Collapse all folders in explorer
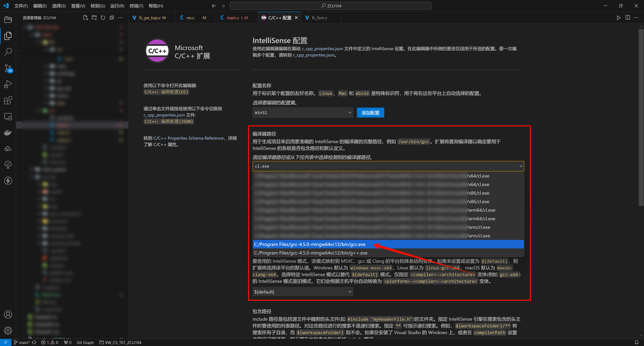 pos(112,18)
